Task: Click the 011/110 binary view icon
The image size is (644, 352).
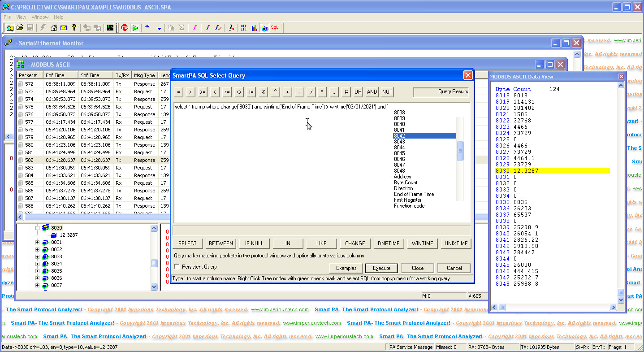Action: 244,28
